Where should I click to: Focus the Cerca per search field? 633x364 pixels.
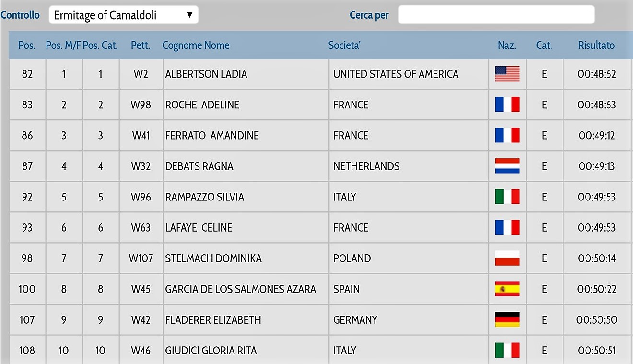(496, 14)
